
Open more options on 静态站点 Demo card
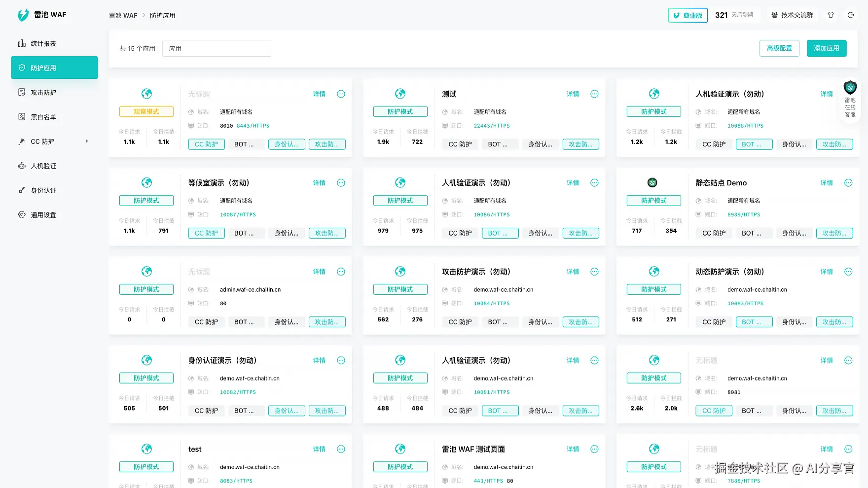coord(848,183)
